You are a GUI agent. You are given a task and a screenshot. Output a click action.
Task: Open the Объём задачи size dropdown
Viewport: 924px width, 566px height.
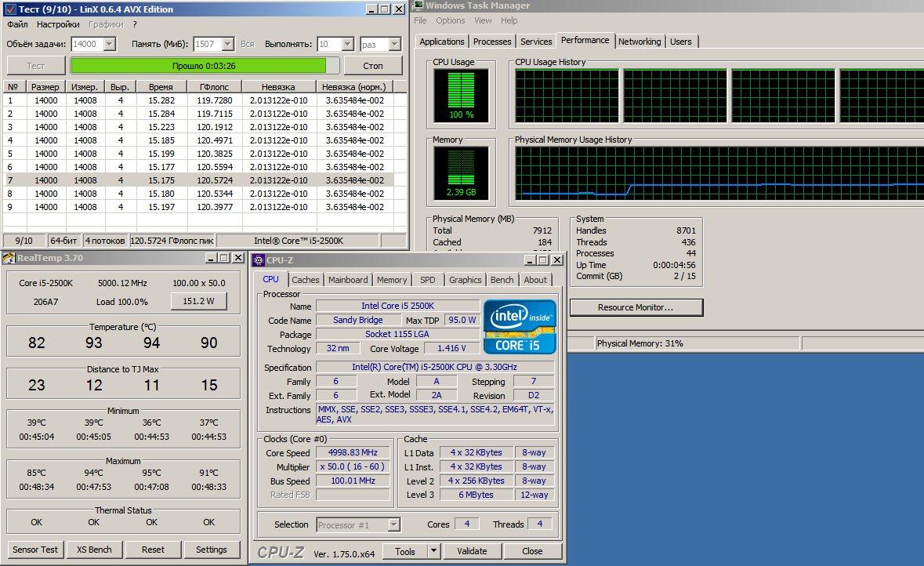pyautogui.click(x=109, y=45)
